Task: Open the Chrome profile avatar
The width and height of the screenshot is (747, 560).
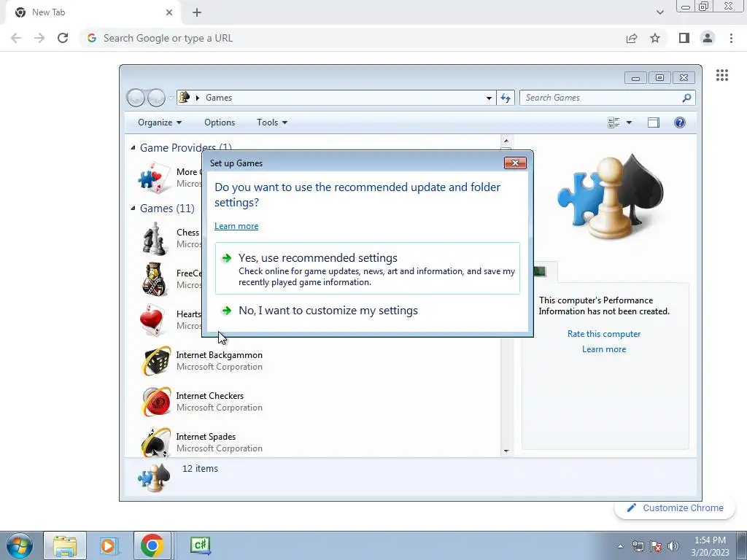Action: point(708,38)
